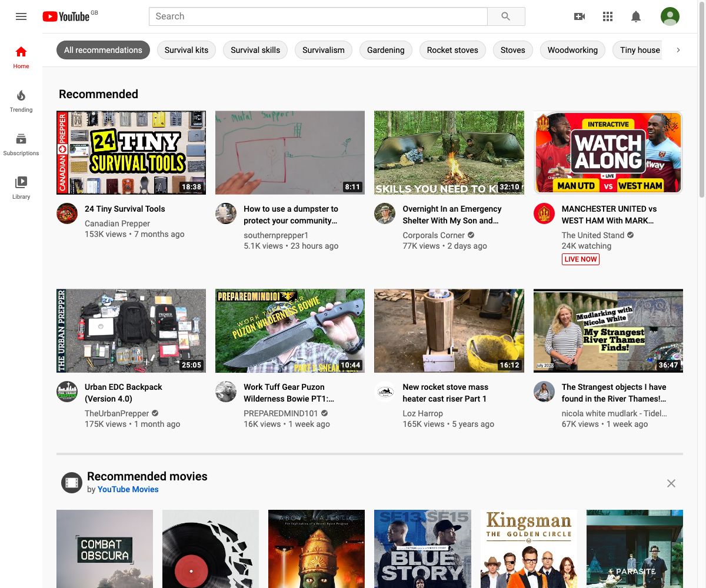Click nicola white mudlark channel avatar
This screenshot has height=588, width=706.
544,392
